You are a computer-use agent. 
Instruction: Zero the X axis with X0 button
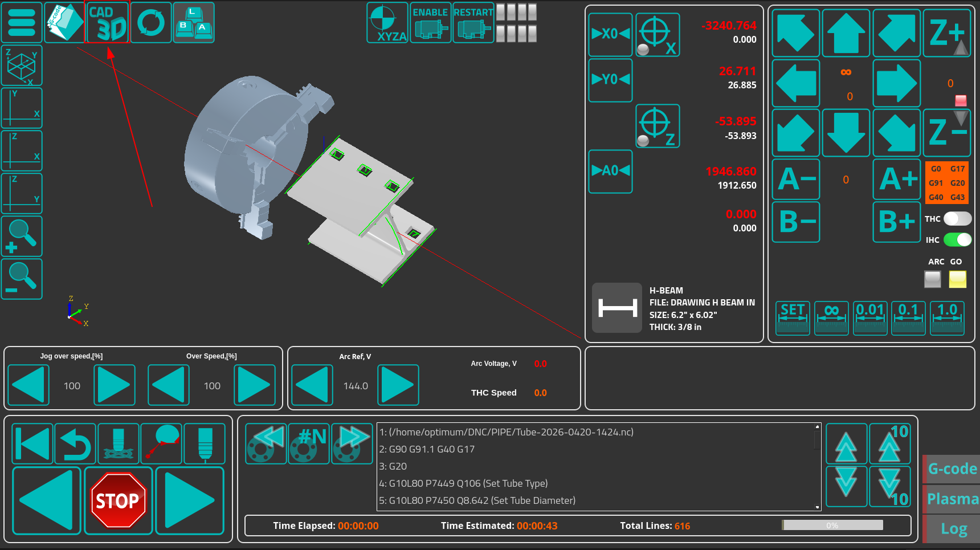(610, 34)
